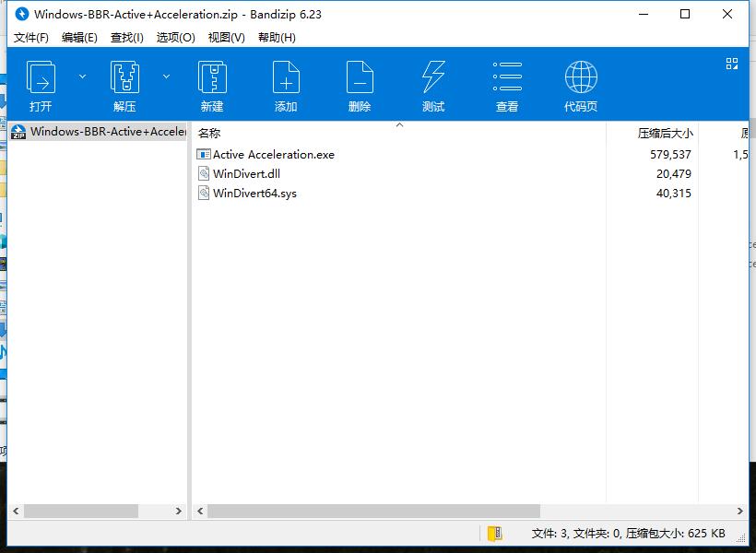This screenshot has height=553, width=756.
Task: Click compressed size value 579,537
Action: tap(670, 155)
